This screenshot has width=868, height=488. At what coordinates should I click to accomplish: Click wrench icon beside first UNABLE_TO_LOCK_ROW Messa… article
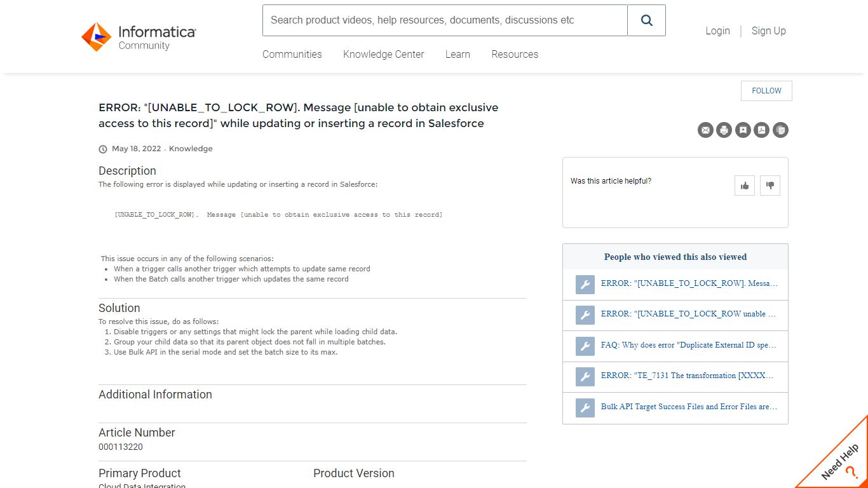[585, 285]
